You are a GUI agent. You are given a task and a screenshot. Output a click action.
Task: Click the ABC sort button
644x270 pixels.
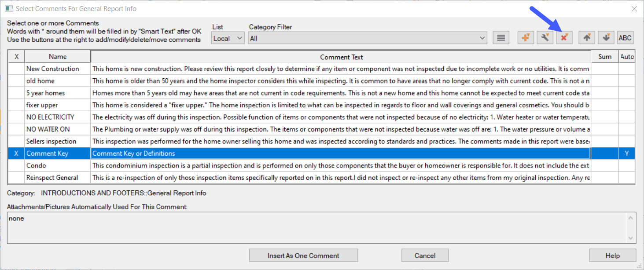point(625,38)
